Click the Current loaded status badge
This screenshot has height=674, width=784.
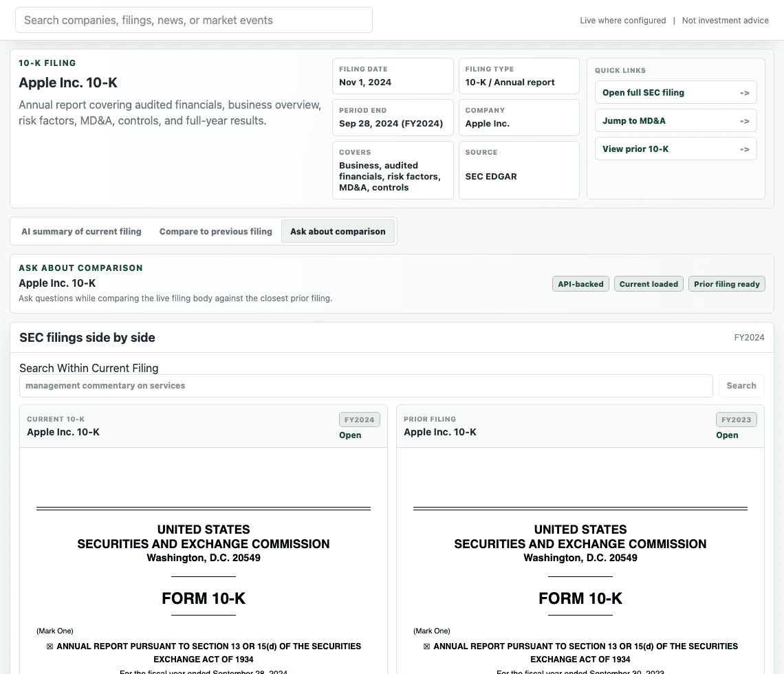click(x=649, y=284)
